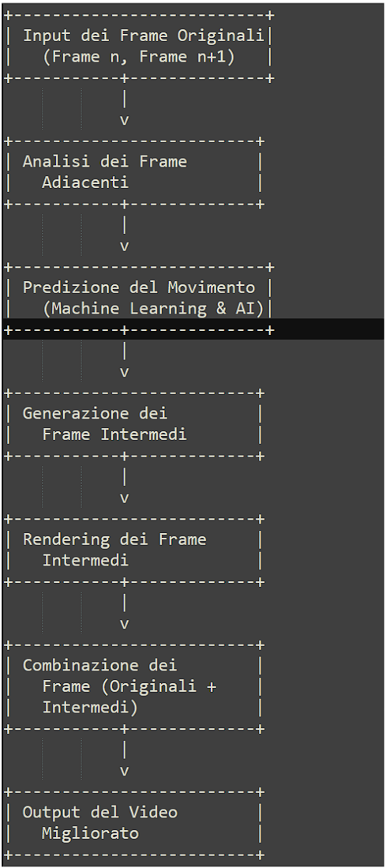Screen dimensions: 386x868
Task: Select the '(Frame n, Frame n+1)' line
Action: point(139,57)
